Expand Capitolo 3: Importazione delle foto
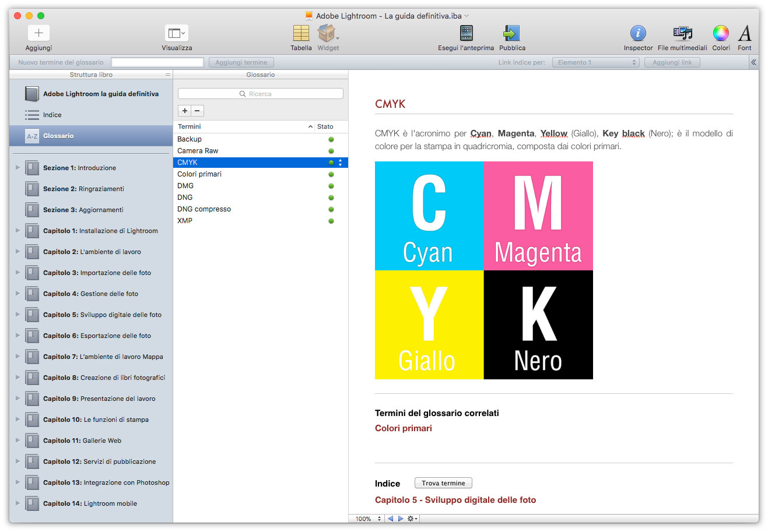 click(17, 273)
